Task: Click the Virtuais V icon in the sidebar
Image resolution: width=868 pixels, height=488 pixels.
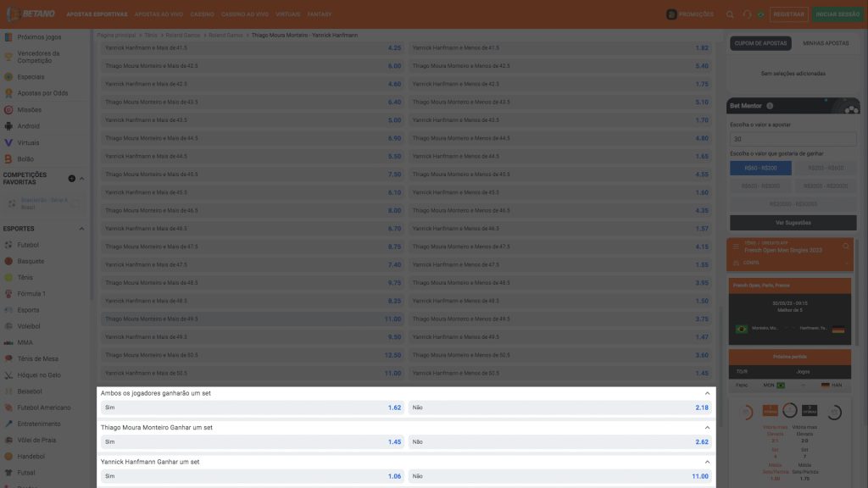Action: (8, 142)
